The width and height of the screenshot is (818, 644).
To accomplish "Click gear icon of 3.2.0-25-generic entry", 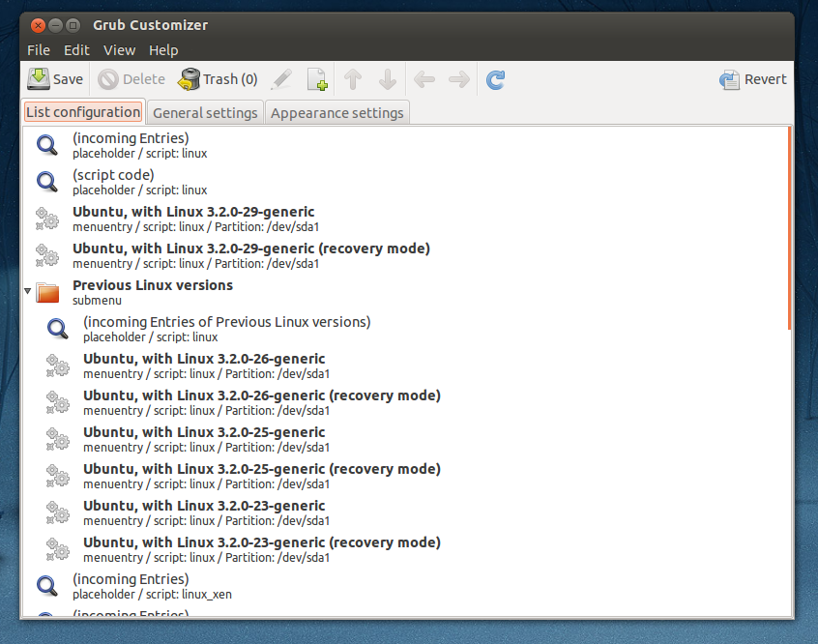I will click(57, 439).
